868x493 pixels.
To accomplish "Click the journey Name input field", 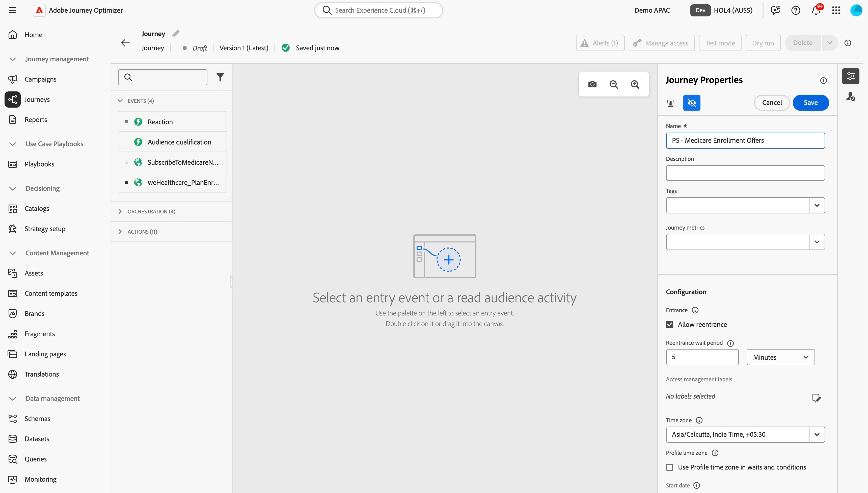I will (x=745, y=140).
